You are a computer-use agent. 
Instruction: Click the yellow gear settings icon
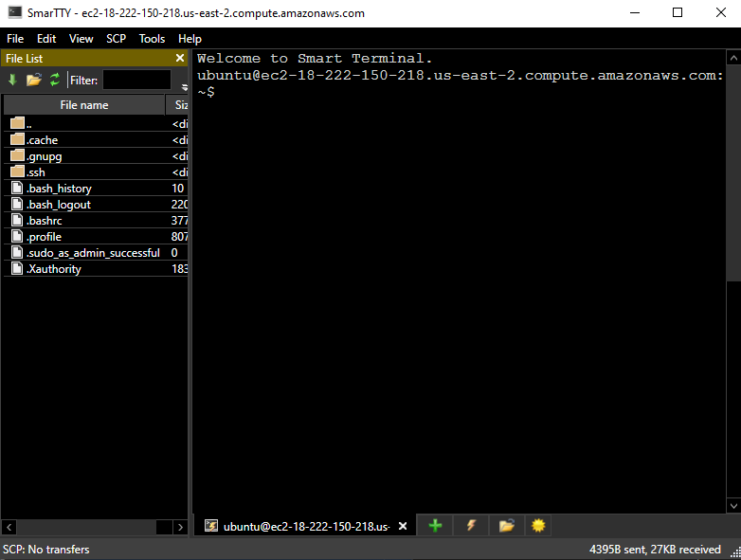(538, 526)
